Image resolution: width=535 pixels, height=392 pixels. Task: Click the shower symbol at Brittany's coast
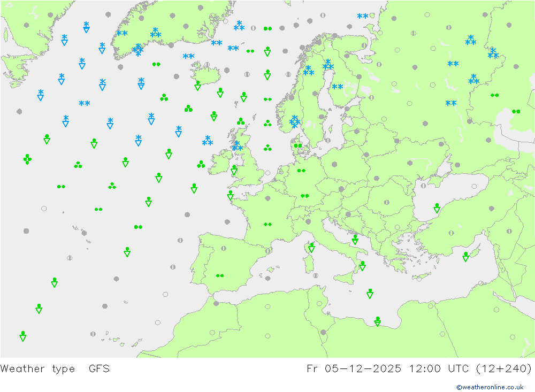pyautogui.click(x=230, y=195)
